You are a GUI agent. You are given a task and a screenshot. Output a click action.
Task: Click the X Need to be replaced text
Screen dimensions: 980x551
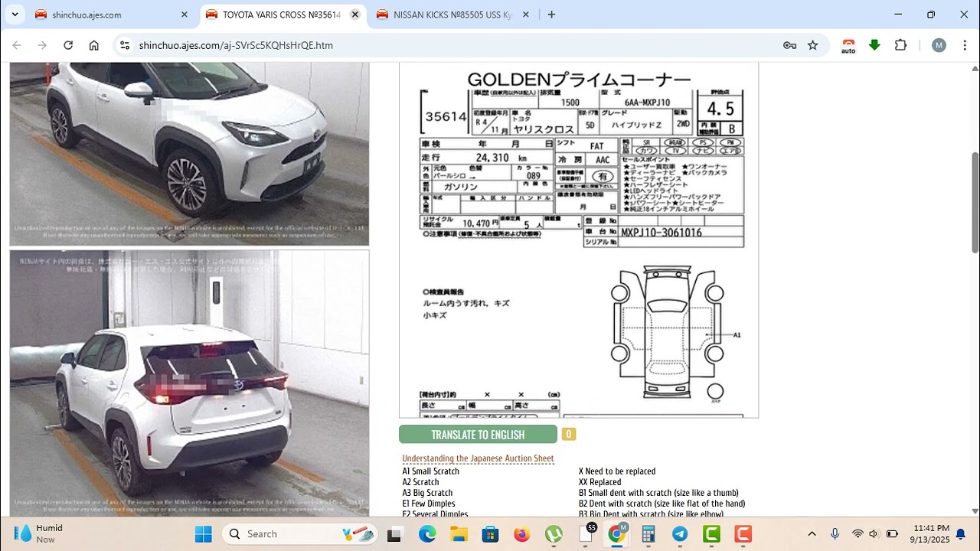tap(617, 471)
